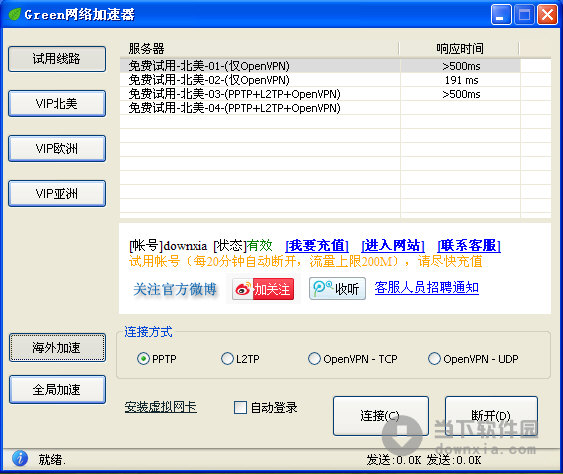Click the [帐号]downxia account text
The width and height of the screenshot is (563, 474).
click(x=168, y=246)
